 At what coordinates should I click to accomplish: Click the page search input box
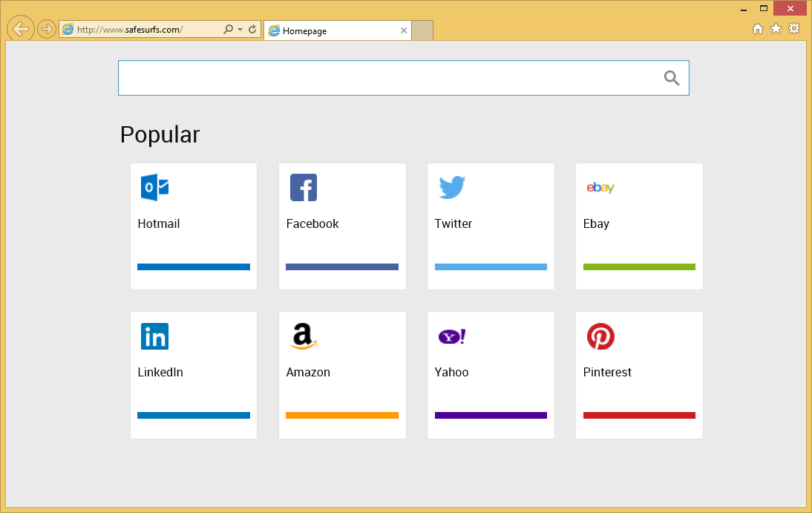404,78
